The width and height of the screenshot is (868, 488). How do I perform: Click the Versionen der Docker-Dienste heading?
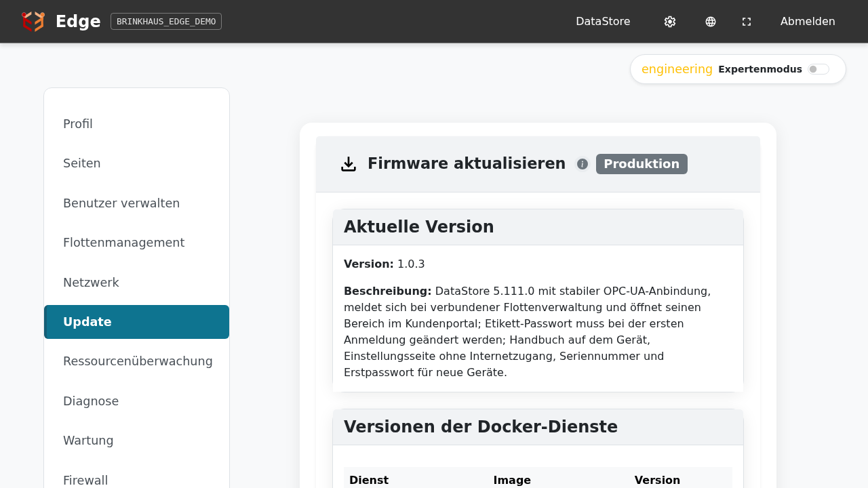[481, 427]
